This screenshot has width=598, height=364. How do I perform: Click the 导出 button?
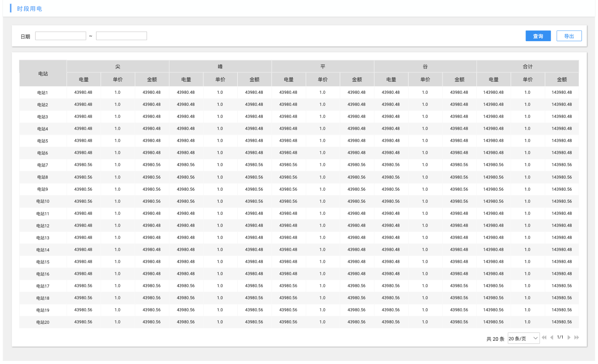click(x=569, y=36)
